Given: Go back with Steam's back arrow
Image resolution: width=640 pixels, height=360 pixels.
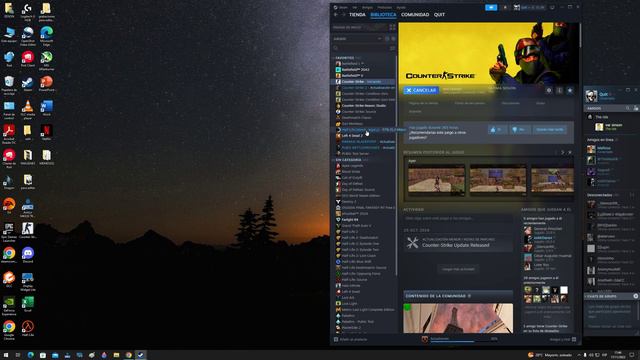Looking at the screenshot, I should 336,15.
